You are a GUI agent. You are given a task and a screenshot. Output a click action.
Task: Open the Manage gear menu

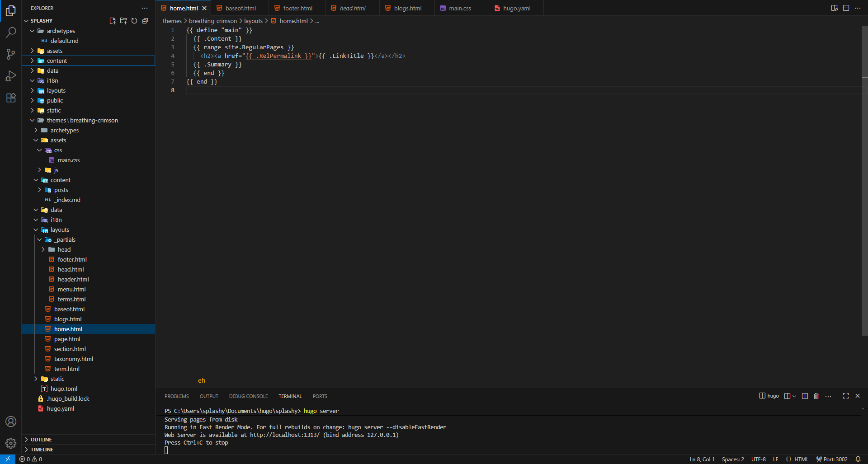(11, 443)
